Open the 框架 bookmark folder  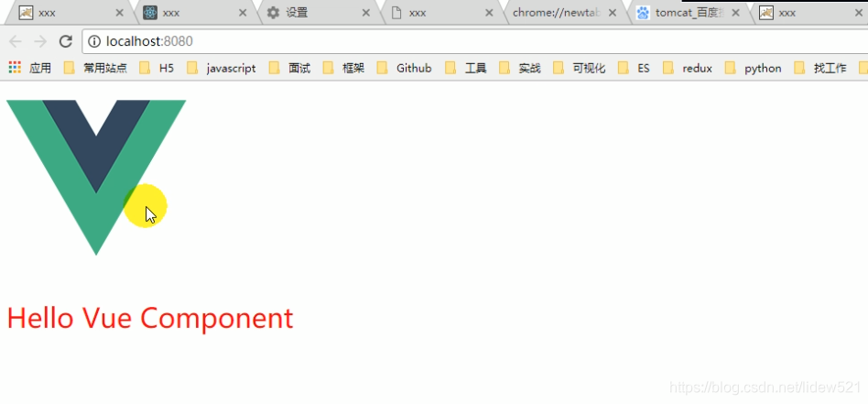tap(343, 68)
